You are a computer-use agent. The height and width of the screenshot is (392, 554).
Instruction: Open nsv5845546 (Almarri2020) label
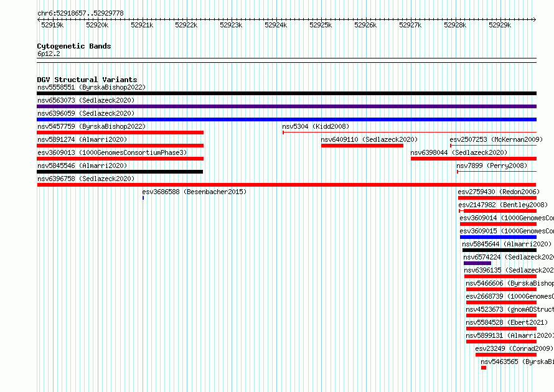coord(82,166)
